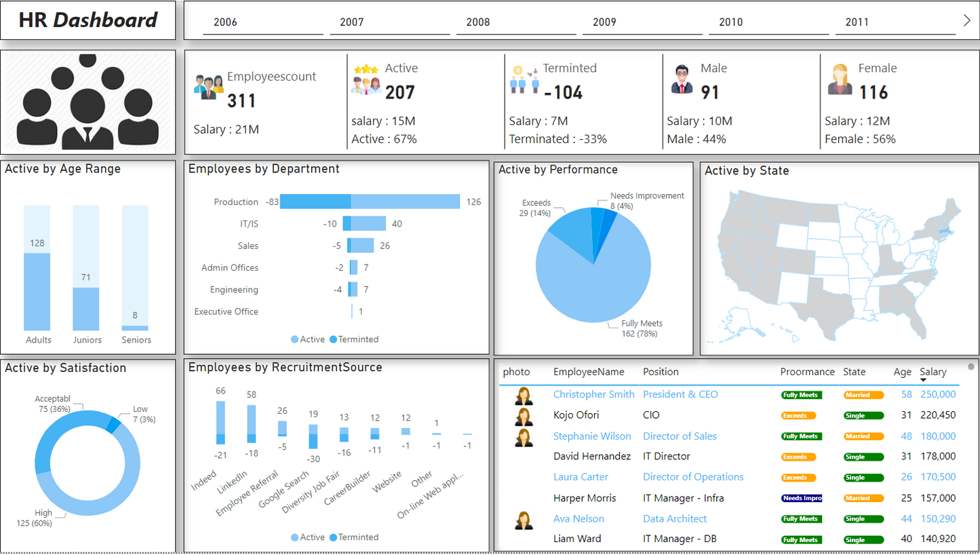Select the Fully Meets pie slice

pos(590,285)
